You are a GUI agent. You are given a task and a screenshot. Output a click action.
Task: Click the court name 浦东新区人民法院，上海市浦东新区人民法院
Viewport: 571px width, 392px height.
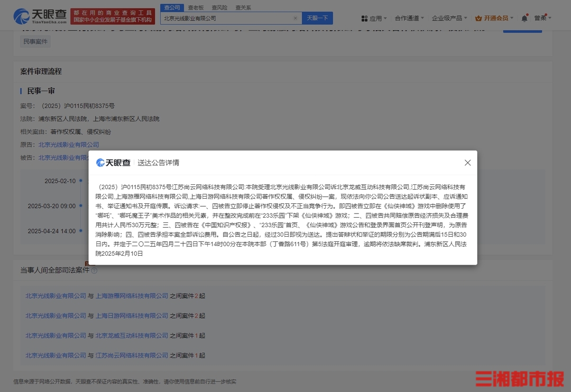99,119
